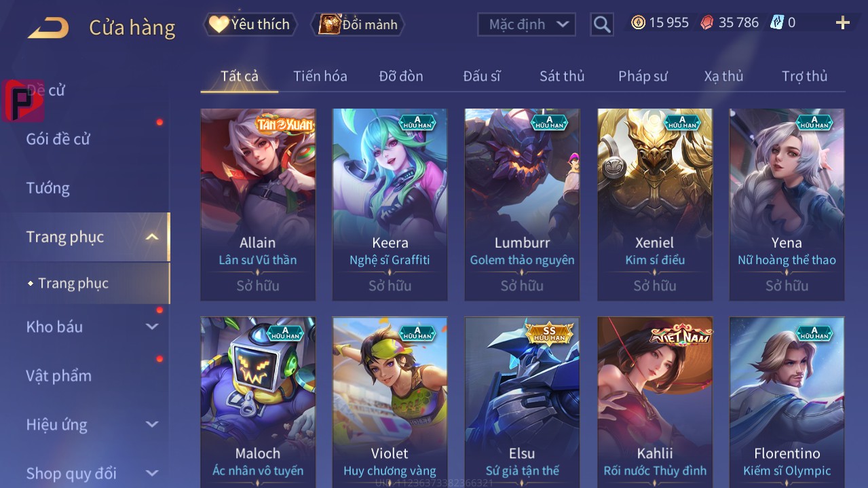Switch to the Pháp sư tab
868x488 pixels.
pyautogui.click(x=643, y=76)
